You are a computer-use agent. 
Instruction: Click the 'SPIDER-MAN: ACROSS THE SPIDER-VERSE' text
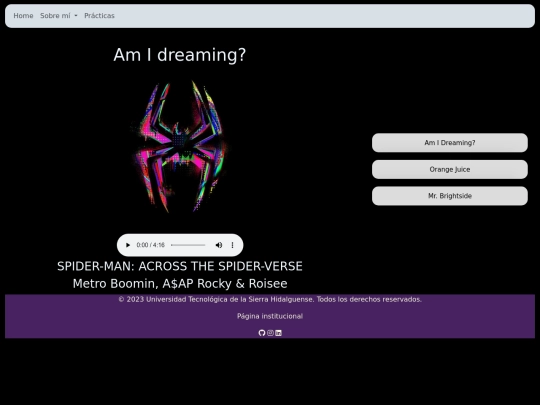180,266
